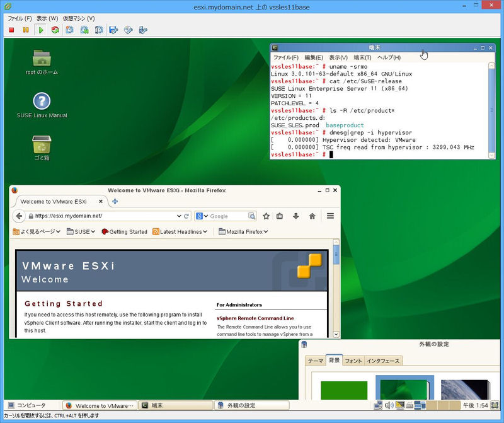Viewport: 504px width, 423px height.
Task: Click the revert to snapshot toolbar icon
Action: (x=84, y=30)
